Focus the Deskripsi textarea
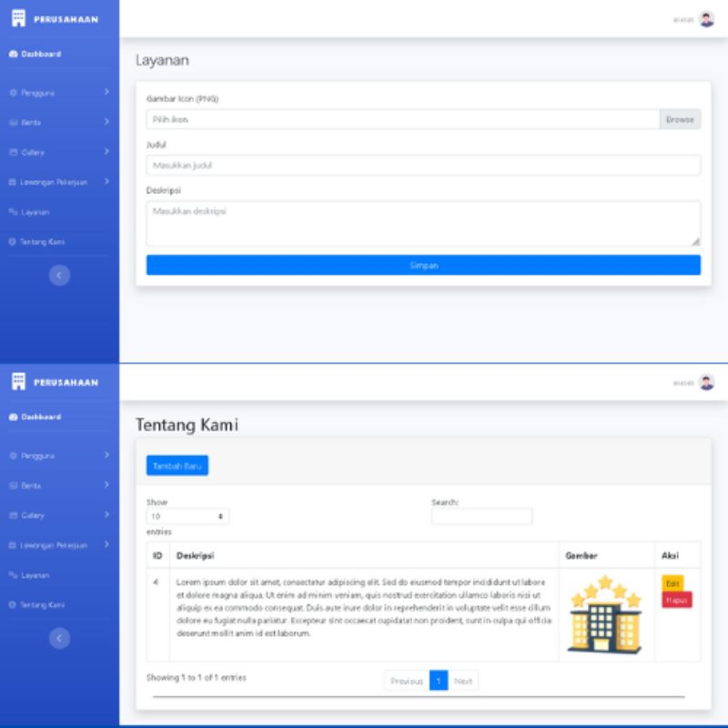The width and height of the screenshot is (728, 728). click(423, 223)
